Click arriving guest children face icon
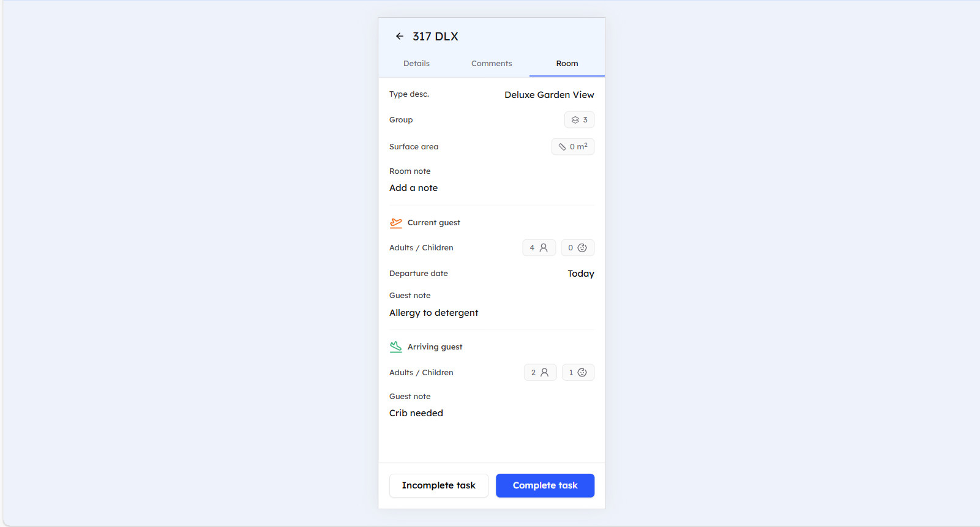The width and height of the screenshot is (980, 527). coord(582,373)
